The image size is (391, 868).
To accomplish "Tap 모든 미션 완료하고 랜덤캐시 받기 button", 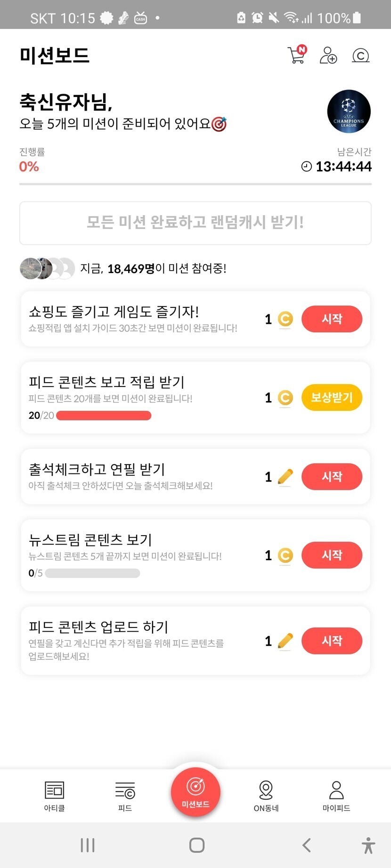I will (x=195, y=223).
